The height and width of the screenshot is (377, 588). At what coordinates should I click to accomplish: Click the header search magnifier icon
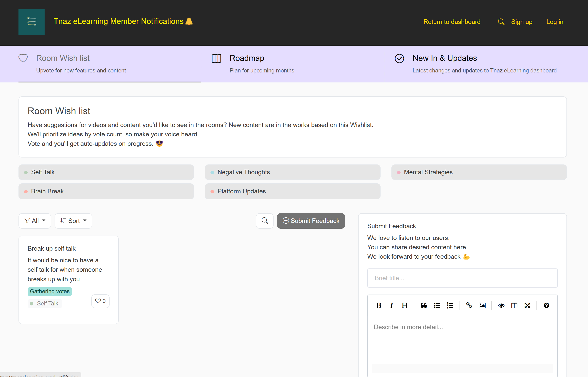(x=501, y=22)
